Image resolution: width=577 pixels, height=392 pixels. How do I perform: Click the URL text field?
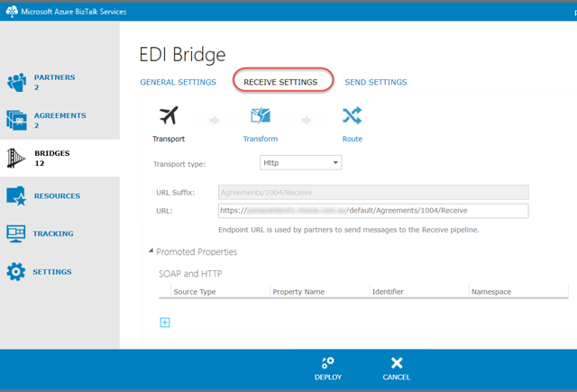373,211
